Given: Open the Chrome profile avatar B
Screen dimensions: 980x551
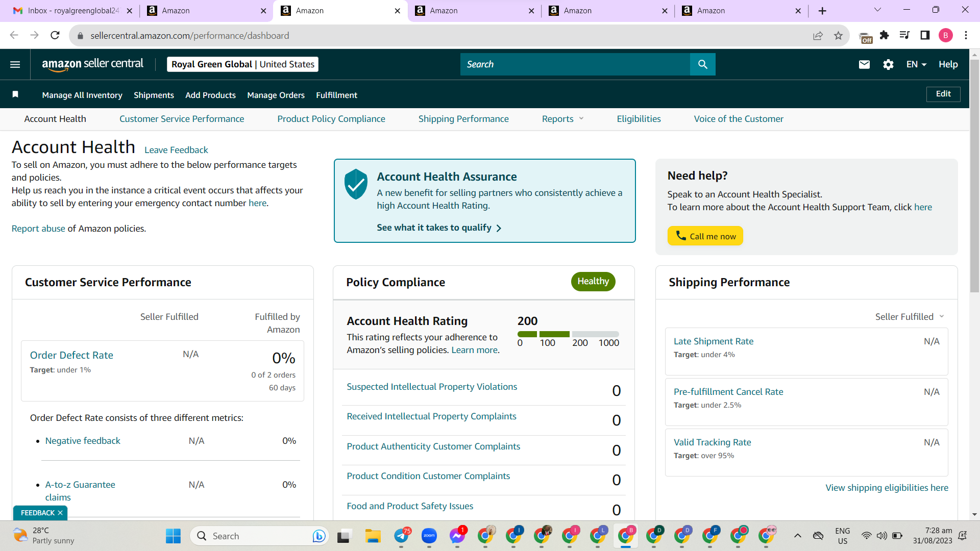Looking at the screenshot, I should pyautogui.click(x=945, y=35).
